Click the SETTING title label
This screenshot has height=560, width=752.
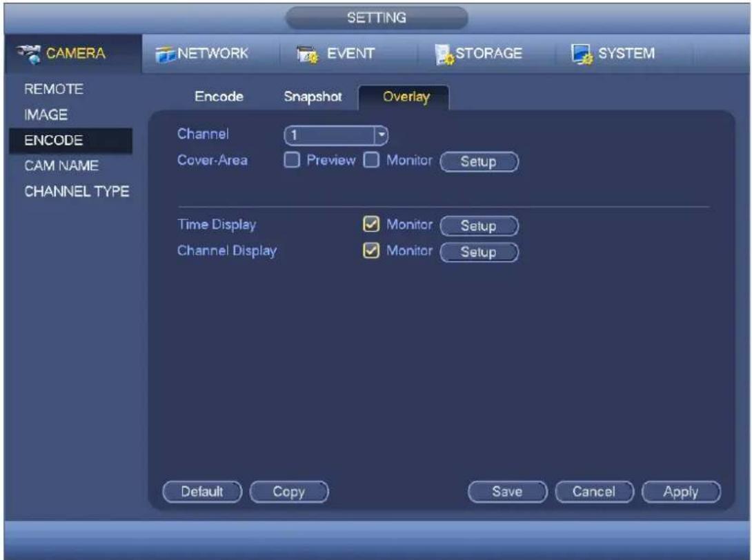[x=377, y=18]
